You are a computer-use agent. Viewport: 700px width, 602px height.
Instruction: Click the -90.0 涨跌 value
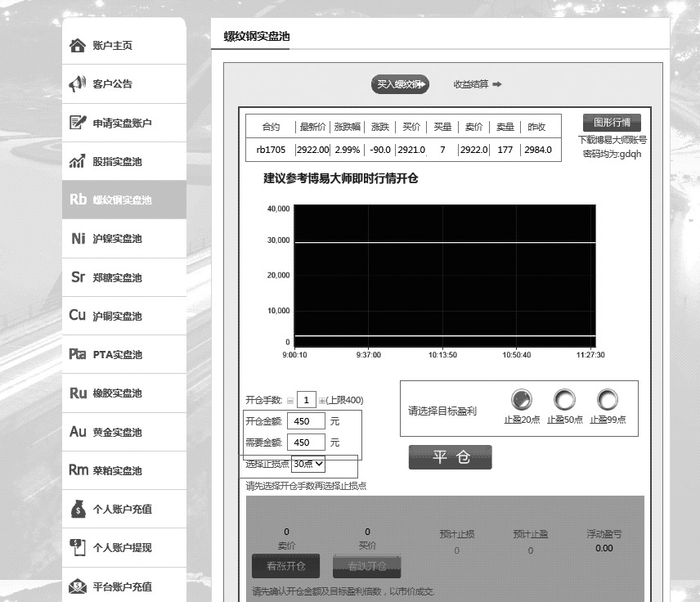point(380,150)
